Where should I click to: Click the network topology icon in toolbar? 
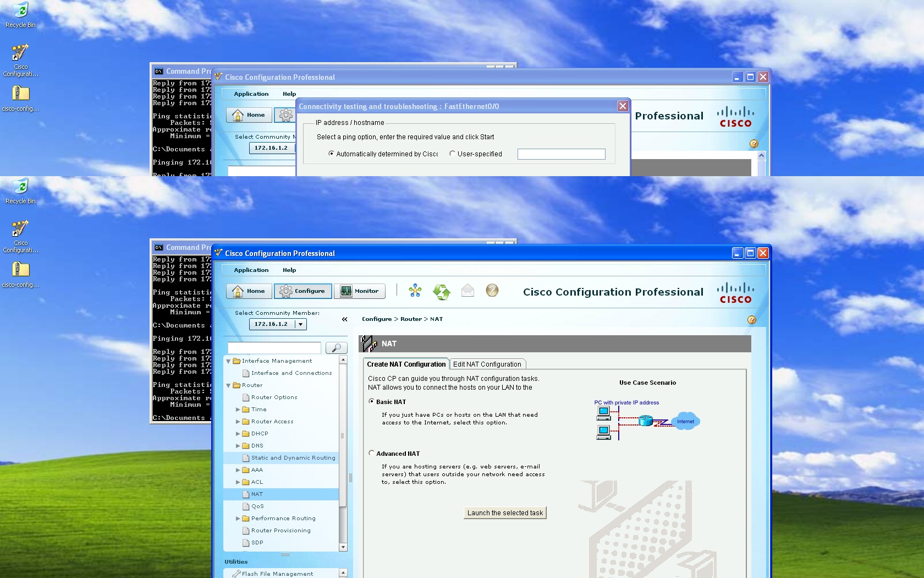[x=415, y=291]
